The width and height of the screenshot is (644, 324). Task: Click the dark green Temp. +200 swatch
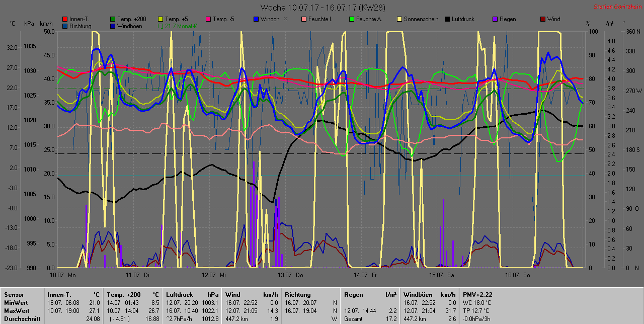pyautogui.click(x=113, y=19)
